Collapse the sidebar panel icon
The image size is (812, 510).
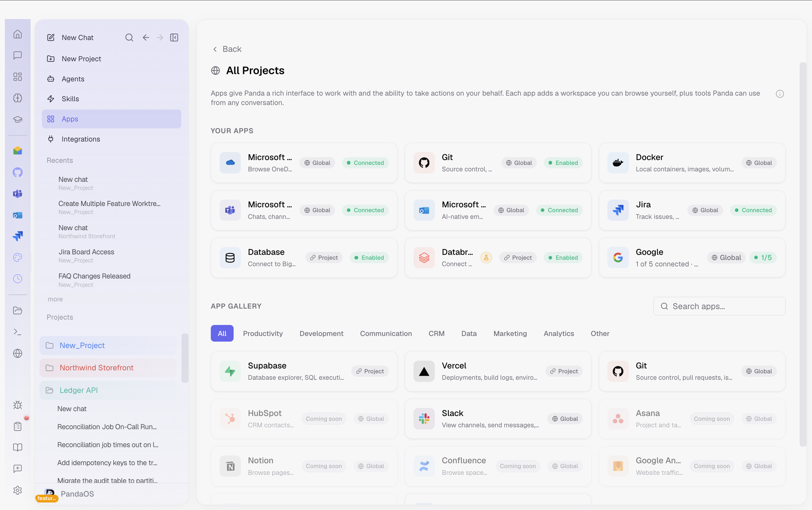[x=174, y=37]
